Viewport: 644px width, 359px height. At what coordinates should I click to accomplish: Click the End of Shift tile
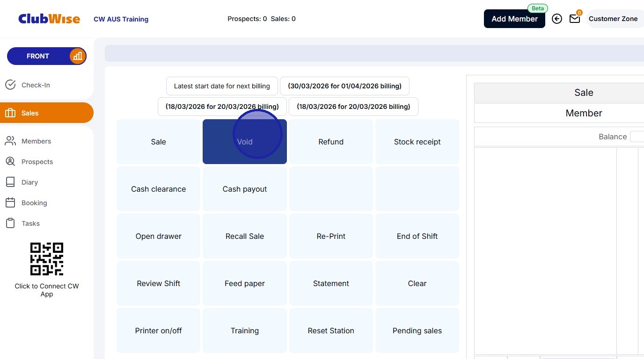417,236
